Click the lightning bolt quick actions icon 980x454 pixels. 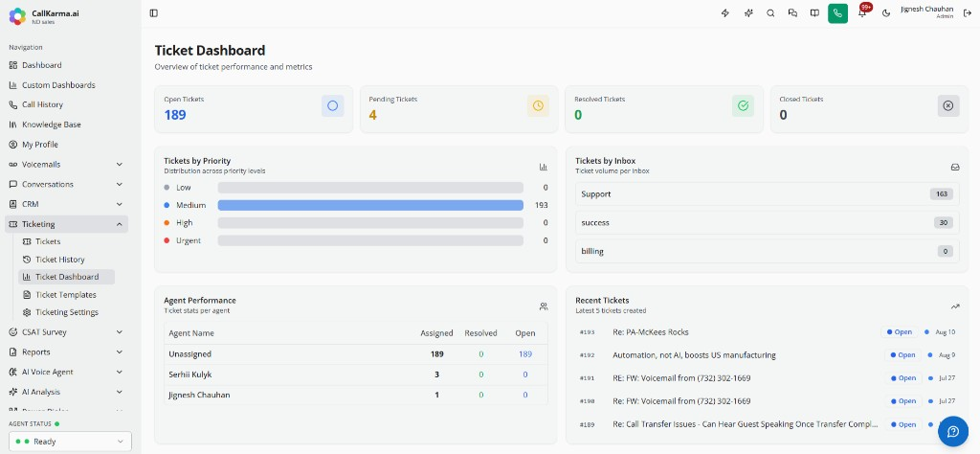[x=725, y=13]
